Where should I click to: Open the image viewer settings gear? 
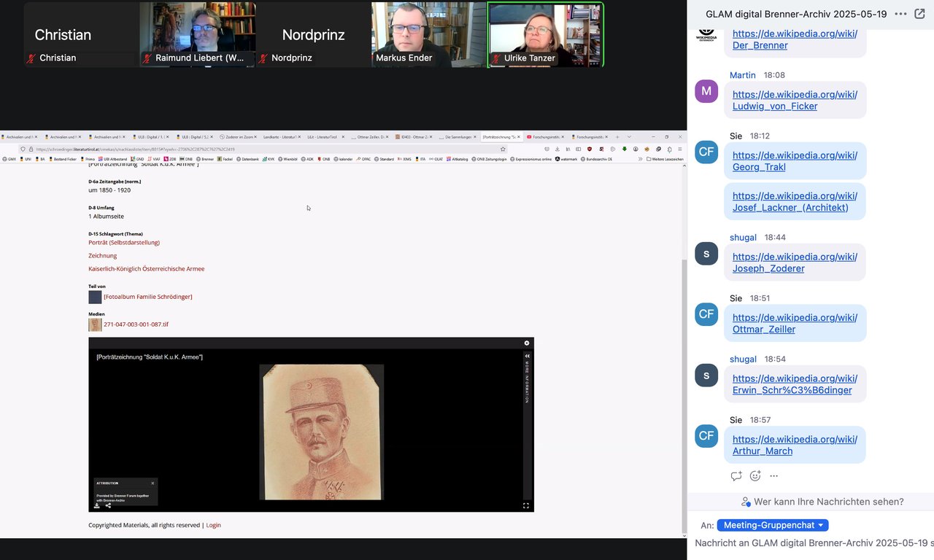coord(527,343)
